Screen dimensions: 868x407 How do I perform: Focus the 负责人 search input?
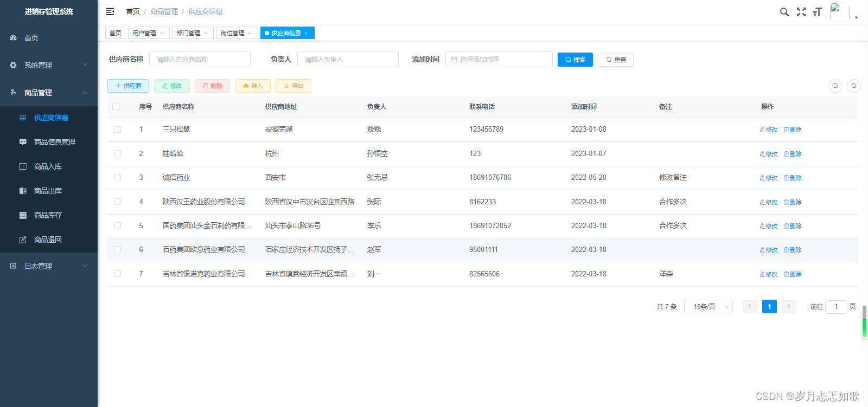pos(348,60)
